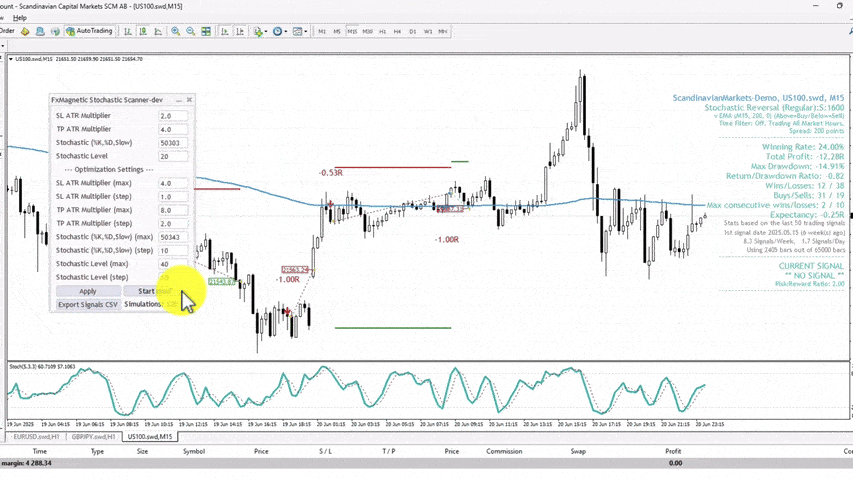Screen dimensions: 853x480
Task: Toggle chart auto scroll icon
Action: pos(224,32)
